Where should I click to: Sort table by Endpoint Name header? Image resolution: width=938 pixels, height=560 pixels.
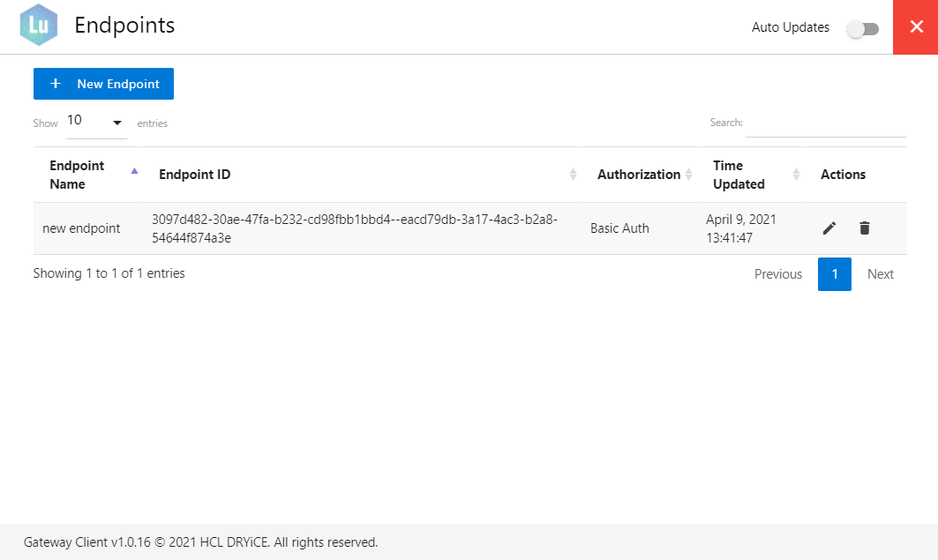pyautogui.click(x=78, y=174)
